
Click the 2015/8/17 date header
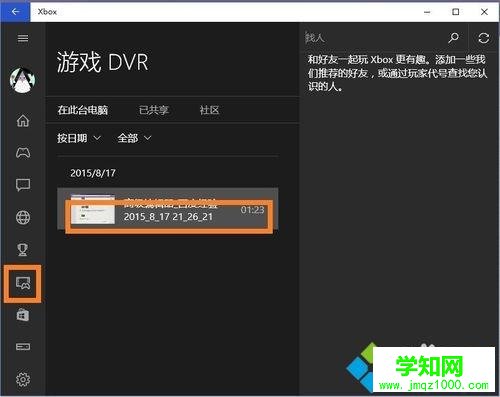pos(93,173)
